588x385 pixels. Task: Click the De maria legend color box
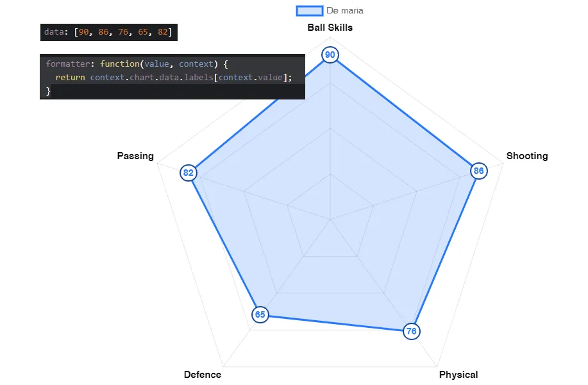(309, 10)
